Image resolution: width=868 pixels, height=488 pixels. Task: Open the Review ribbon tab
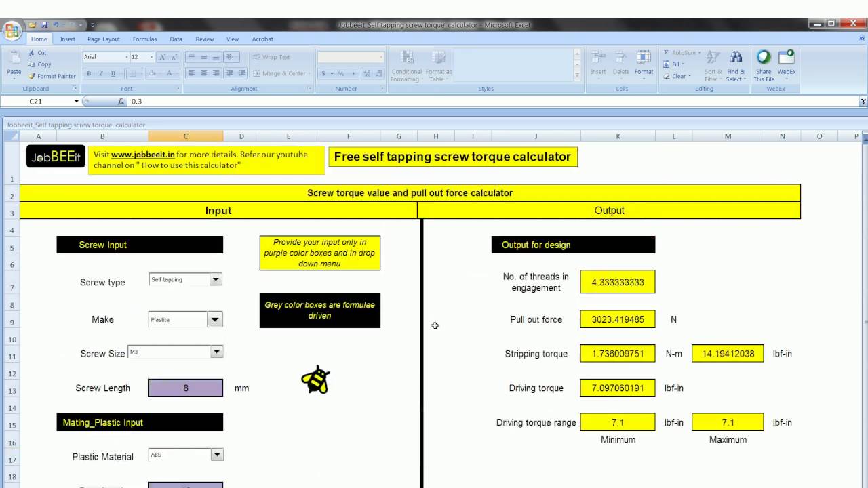[x=204, y=39]
